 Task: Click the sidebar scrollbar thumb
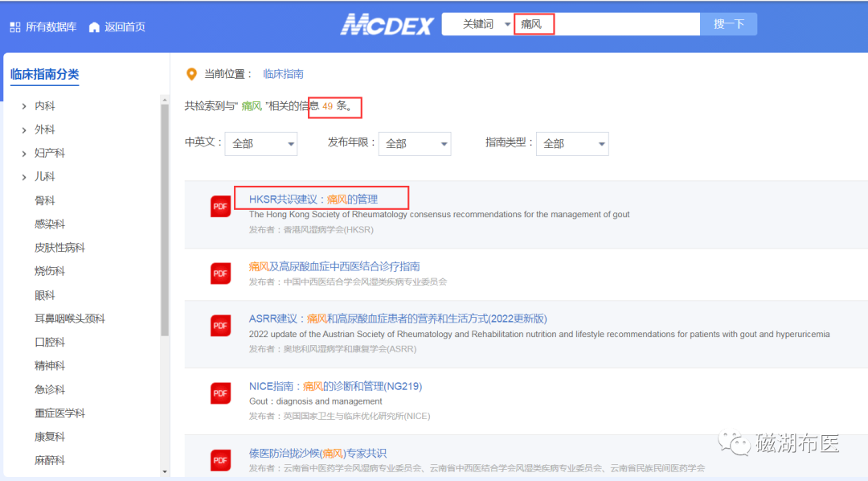pos(165,220)
